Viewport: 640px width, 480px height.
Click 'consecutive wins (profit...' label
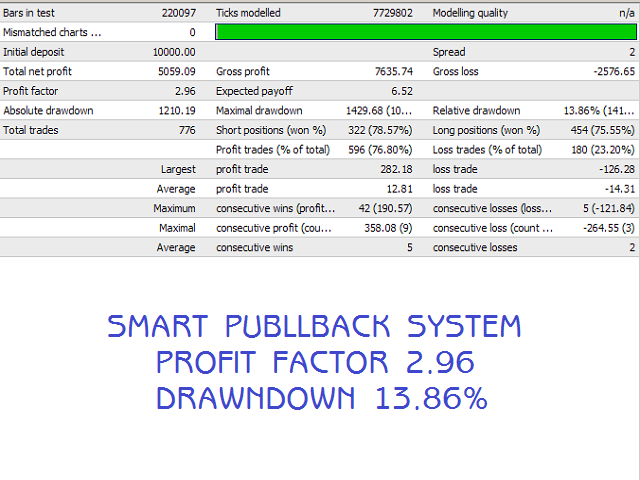[x=276, y=209]
